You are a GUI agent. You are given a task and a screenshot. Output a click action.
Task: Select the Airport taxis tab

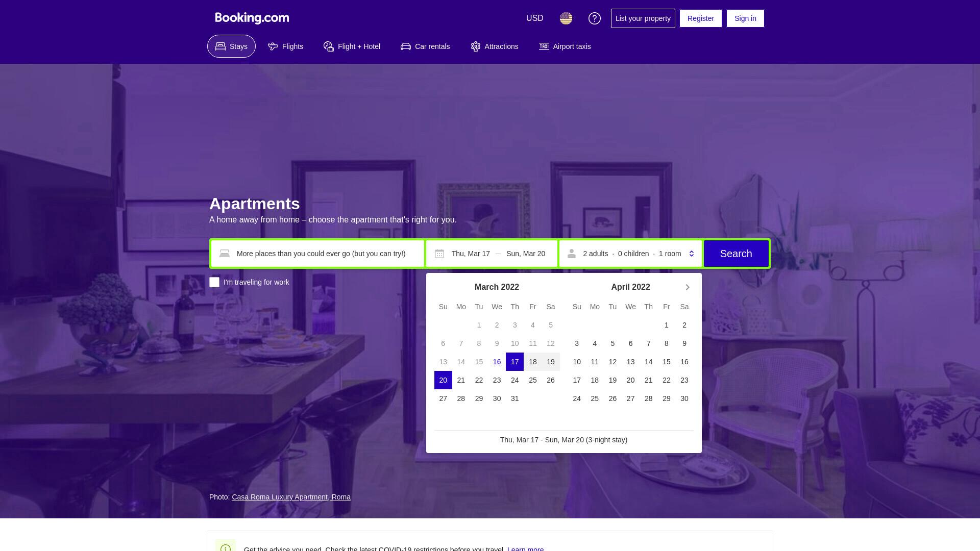[565, 46]
